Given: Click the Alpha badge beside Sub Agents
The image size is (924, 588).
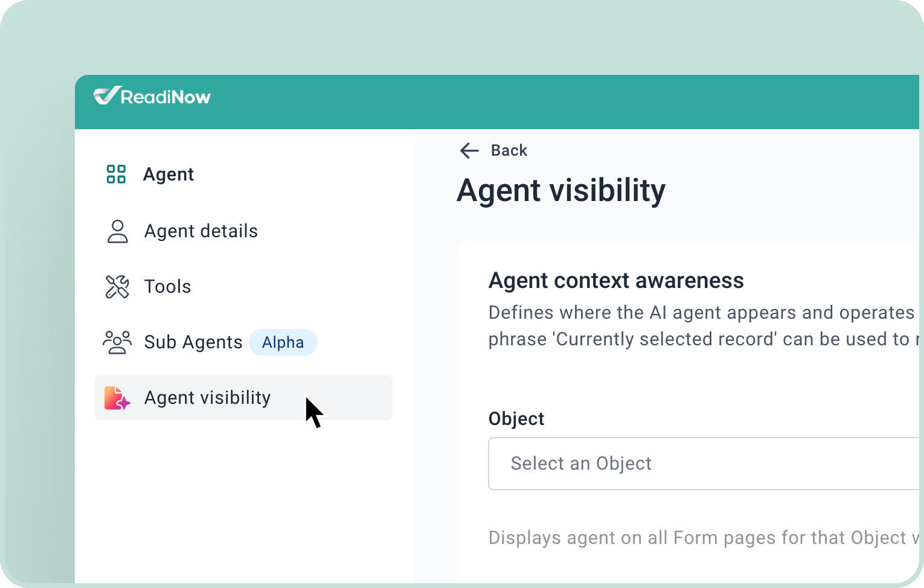Looking at the screenshot, I should point(283,342).
